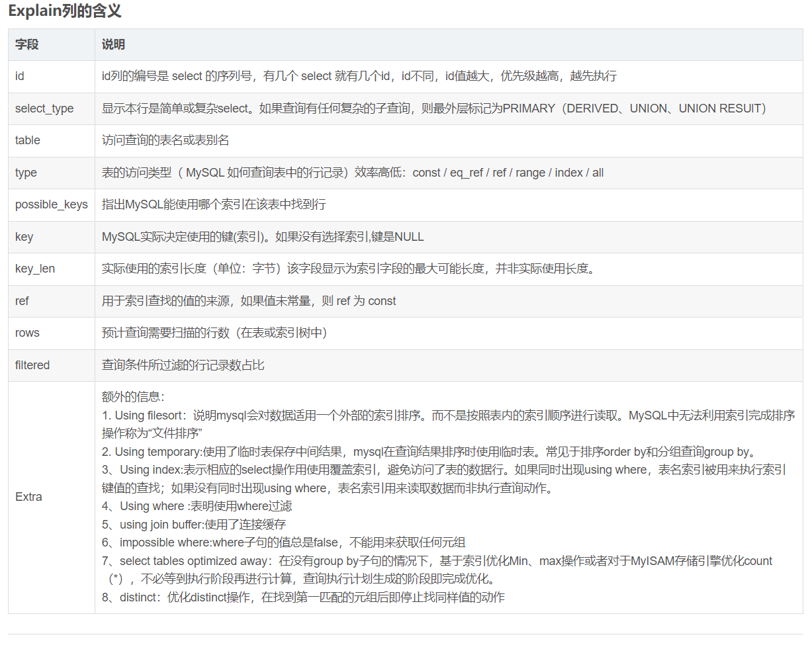Click the 'possible_keys' field cell

pos(52,204)
